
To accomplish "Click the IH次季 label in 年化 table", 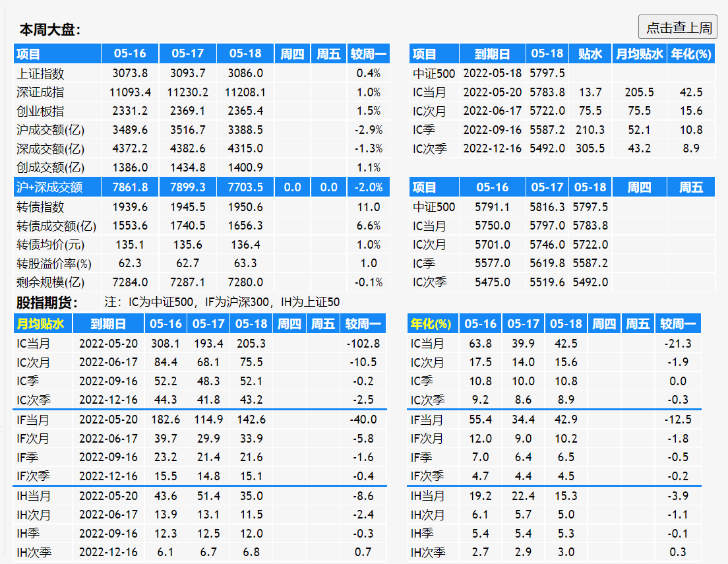I will coord(427,552).
